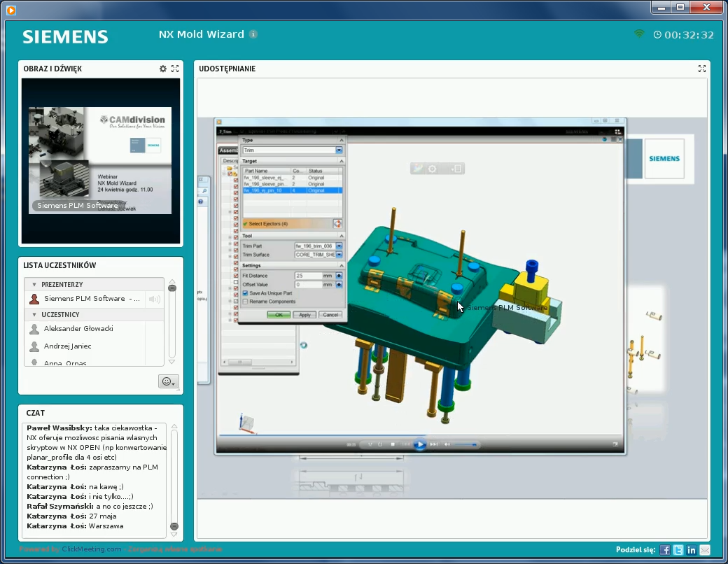Viewport: 728px width, 564px height.
Task: Toggle repeat in the video player
Action: pyautogui.click(x=380, y=444)
